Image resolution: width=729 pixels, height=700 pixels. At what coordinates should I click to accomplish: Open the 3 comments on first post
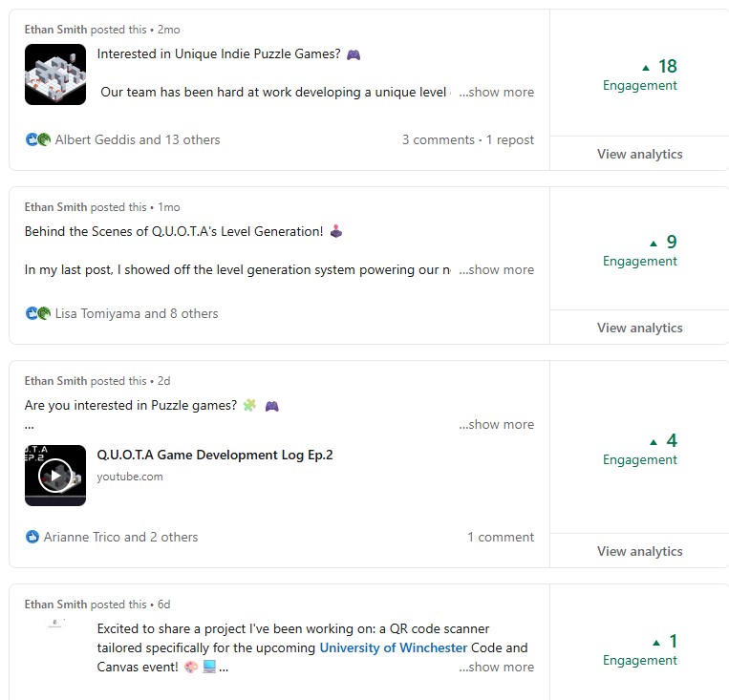click(439, 139)
